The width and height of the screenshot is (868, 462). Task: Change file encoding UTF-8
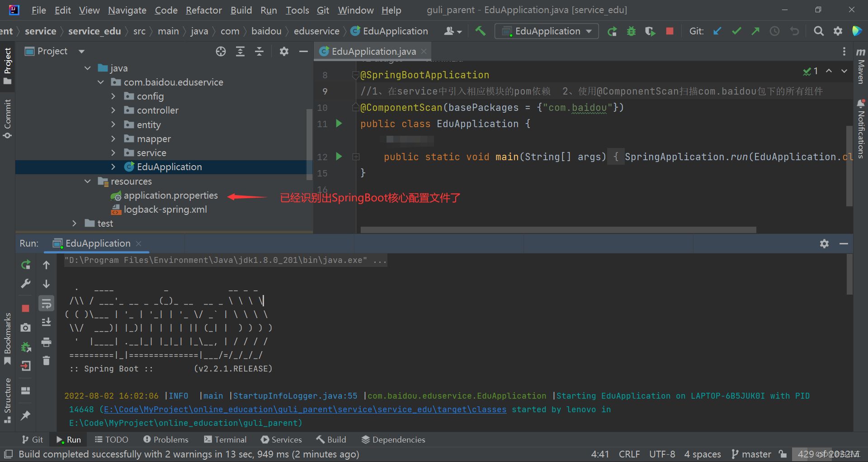(x=662, y=454)
